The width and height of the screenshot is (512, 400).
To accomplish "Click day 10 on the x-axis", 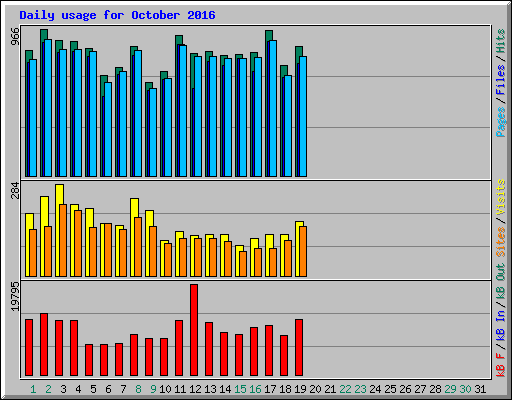I will click(x=165, y=389).
